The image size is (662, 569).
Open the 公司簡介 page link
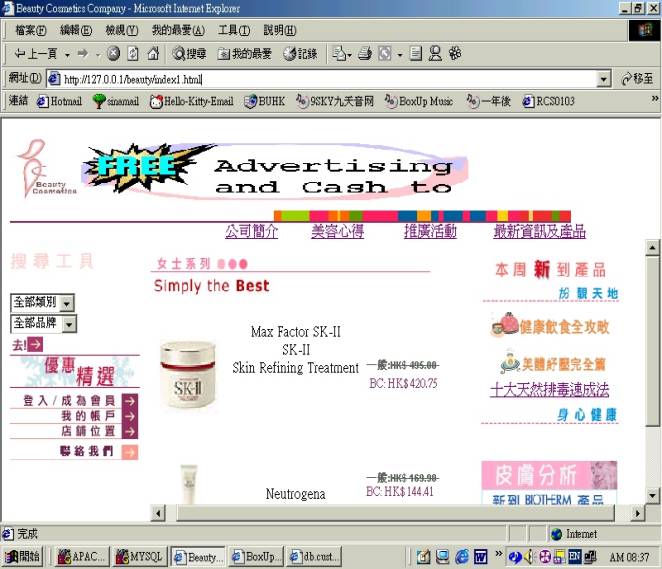pyautogui.click(x=251, y=231)
